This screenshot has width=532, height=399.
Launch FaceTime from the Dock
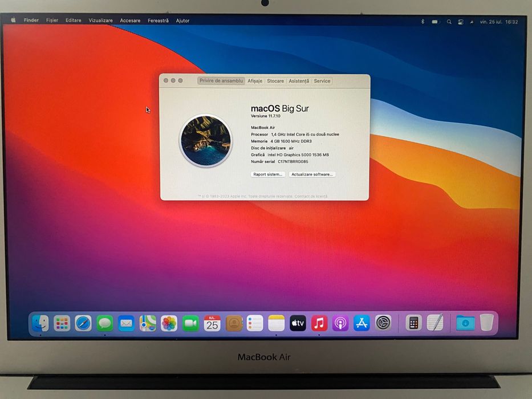[190, 323]
